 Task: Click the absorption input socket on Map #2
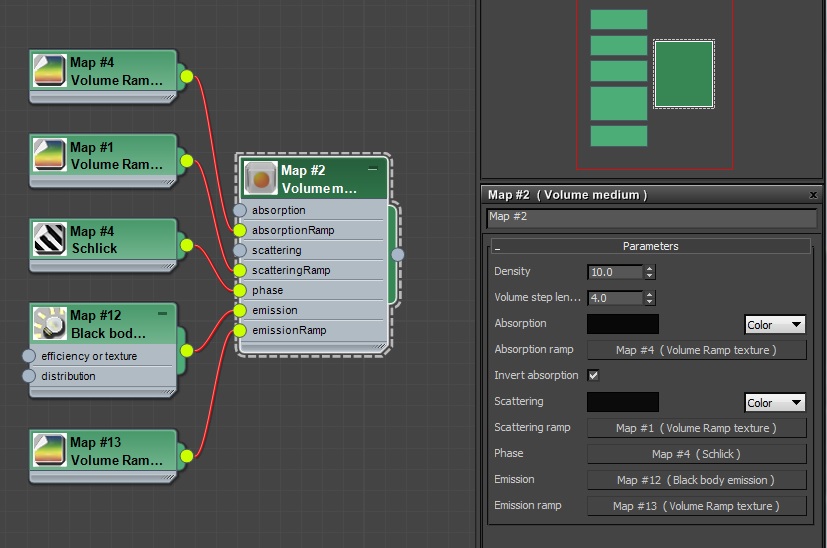[240, 210]
